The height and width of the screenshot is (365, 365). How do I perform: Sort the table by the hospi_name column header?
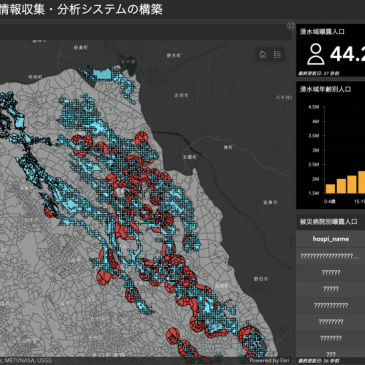coord(331,239)
